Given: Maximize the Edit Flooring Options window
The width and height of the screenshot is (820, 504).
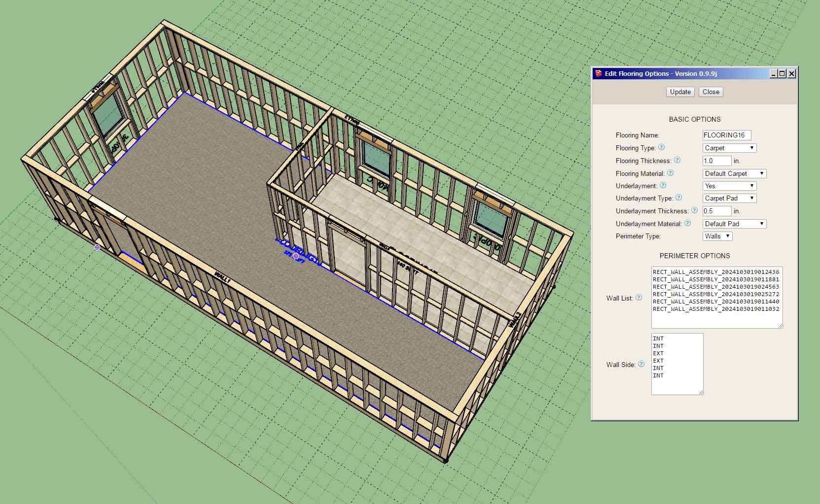Looking at the screenshot, I should coord(782,73).
